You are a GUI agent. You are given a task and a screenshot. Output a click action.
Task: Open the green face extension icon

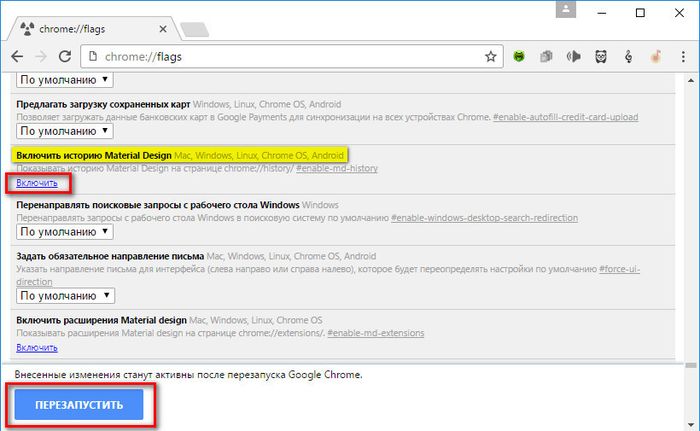click(521, 57)
